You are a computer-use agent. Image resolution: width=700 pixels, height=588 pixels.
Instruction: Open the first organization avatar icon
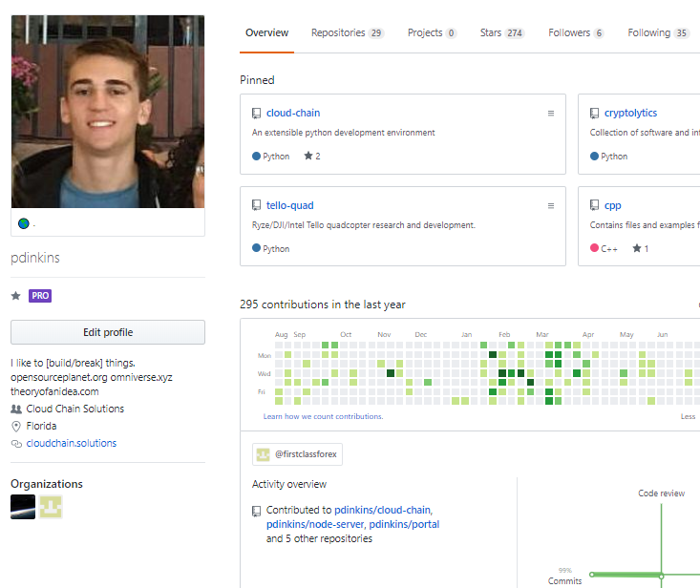pos(23,506)
